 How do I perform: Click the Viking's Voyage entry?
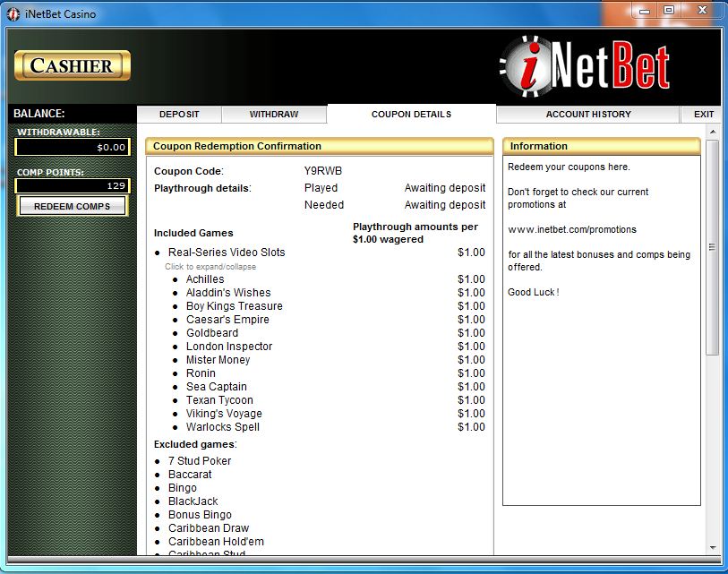point(224,414)
